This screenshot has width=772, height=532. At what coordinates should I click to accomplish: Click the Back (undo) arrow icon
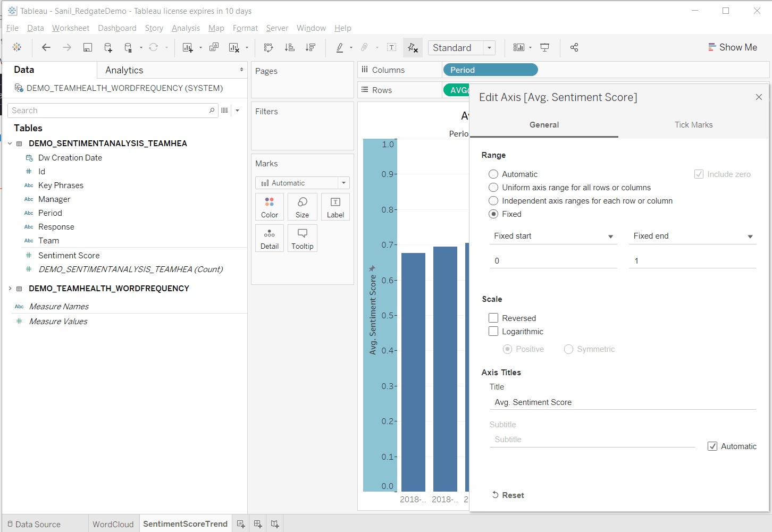pos(46,48)
